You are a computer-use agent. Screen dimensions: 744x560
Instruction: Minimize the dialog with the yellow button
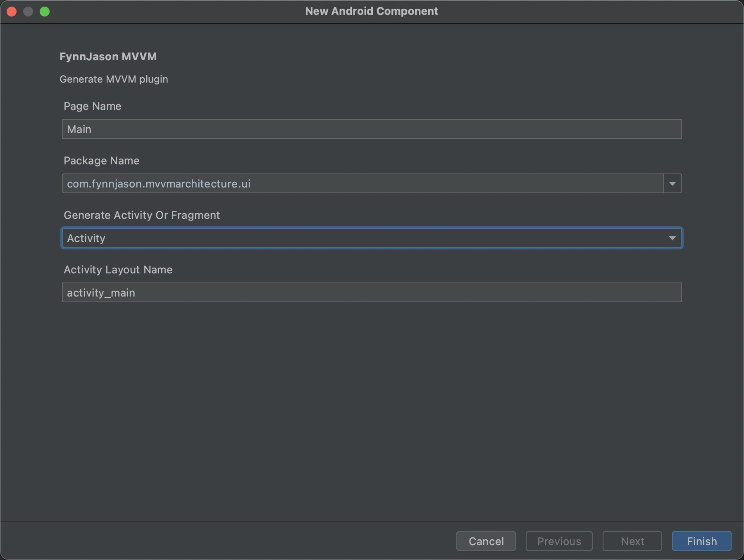click(x=29, y=11)
